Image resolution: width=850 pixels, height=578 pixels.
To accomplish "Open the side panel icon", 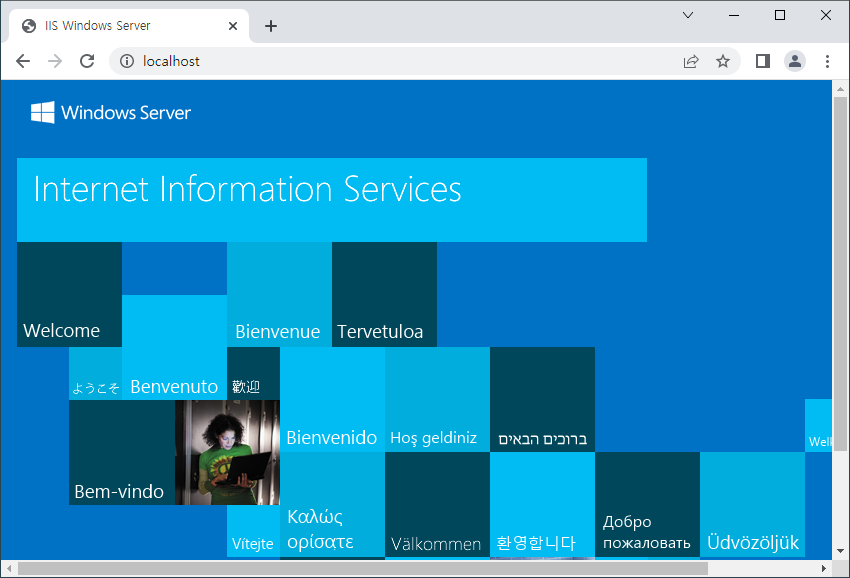I will (763, 61).
